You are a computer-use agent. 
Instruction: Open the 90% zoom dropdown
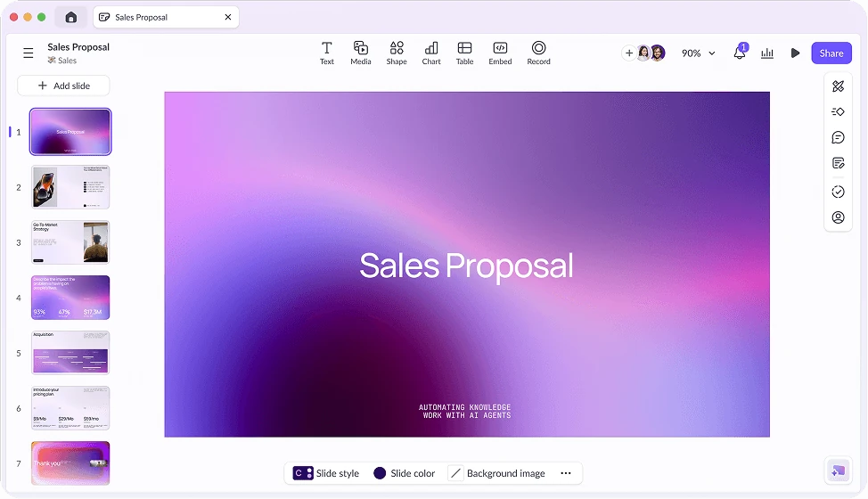pos(698,53)
